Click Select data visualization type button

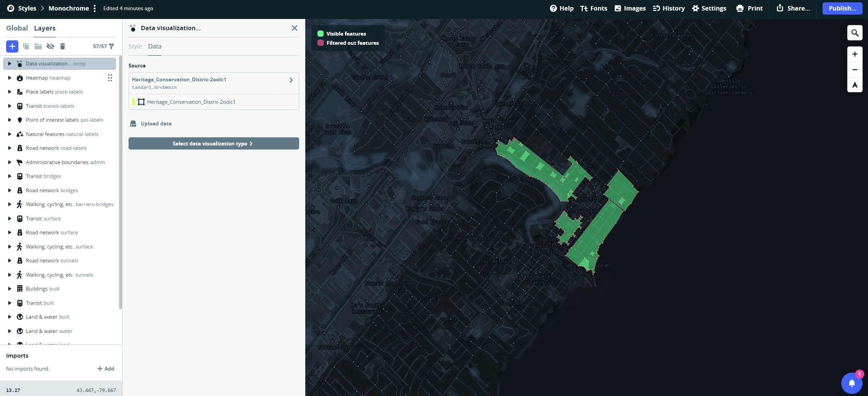click(x=213, y=143)
